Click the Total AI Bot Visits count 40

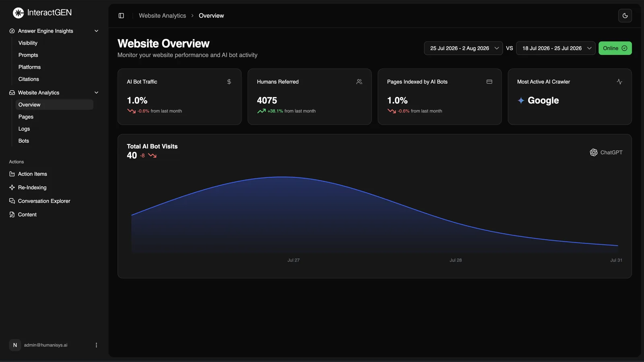tap(132, 156)
